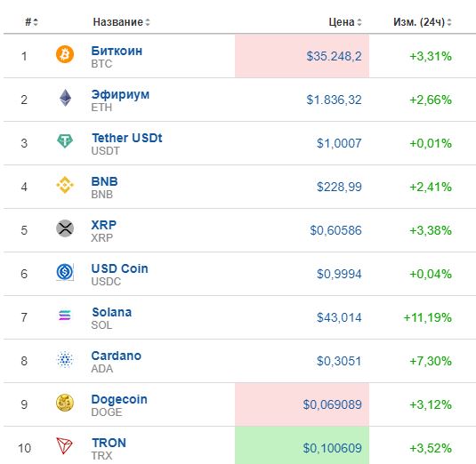
Task: Open the Solana coin page link
Action: (x=112, y=312)
